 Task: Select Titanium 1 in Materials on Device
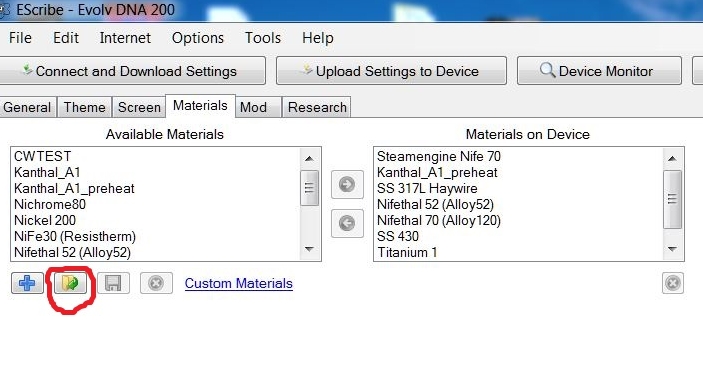point(407,252)
